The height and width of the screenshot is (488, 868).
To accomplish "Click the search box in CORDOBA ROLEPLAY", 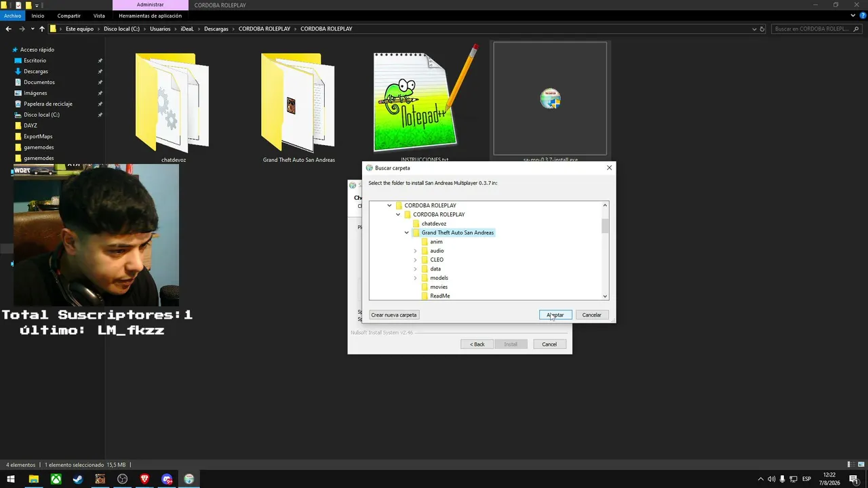I will pyautogui.click(x=815, y=29).
